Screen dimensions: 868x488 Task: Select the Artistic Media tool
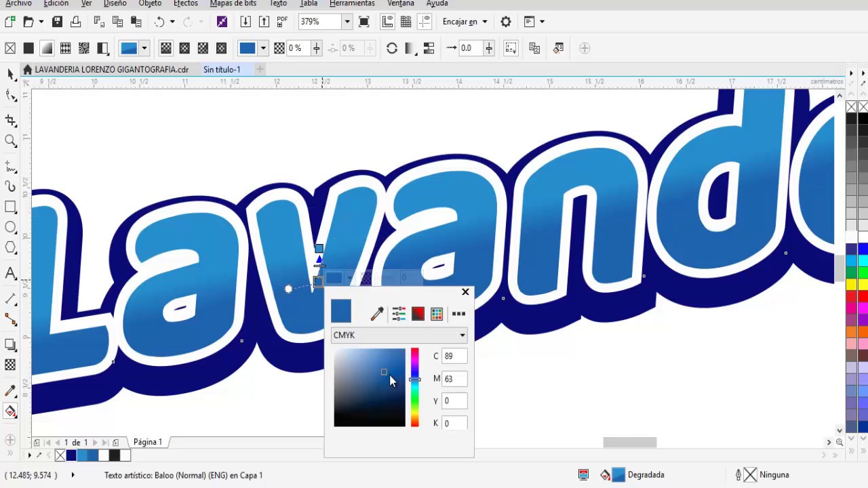coord(10,186)
